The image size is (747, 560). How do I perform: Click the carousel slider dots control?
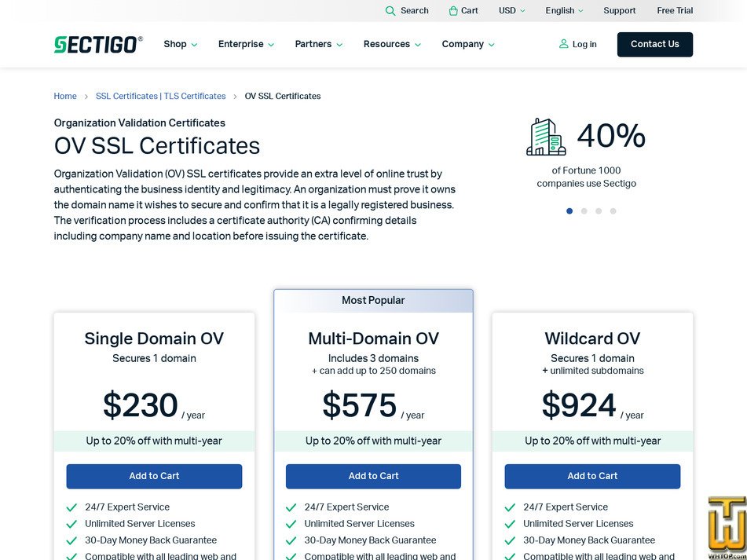[x=591, y=210]
